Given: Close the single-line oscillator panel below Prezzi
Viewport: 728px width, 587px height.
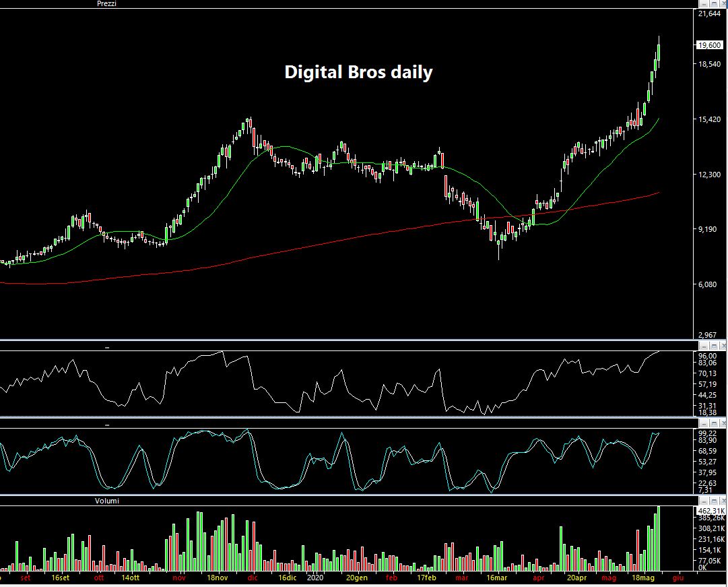Looking at the screenshot, I should tap(723, 346).
